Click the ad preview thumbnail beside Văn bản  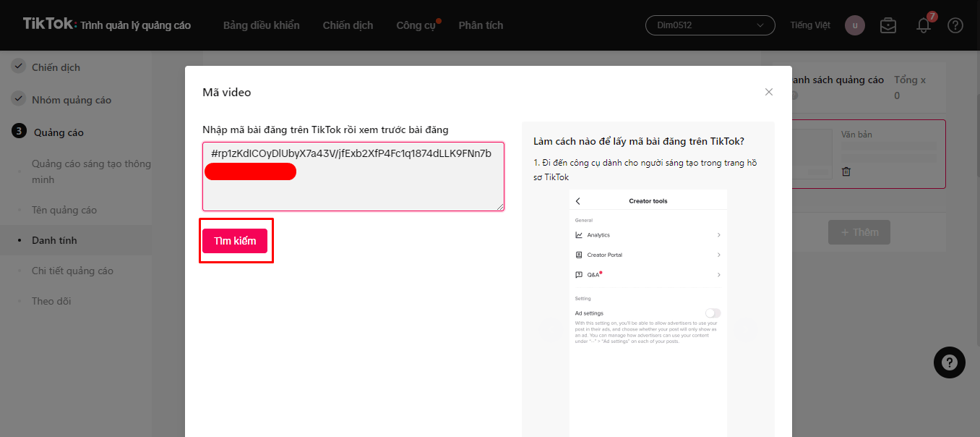pos(811,154)
